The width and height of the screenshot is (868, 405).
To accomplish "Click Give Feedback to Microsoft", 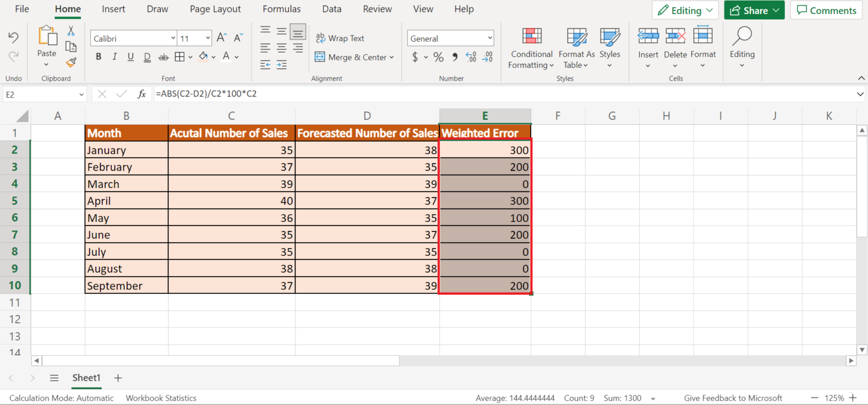I will [732, 398].
